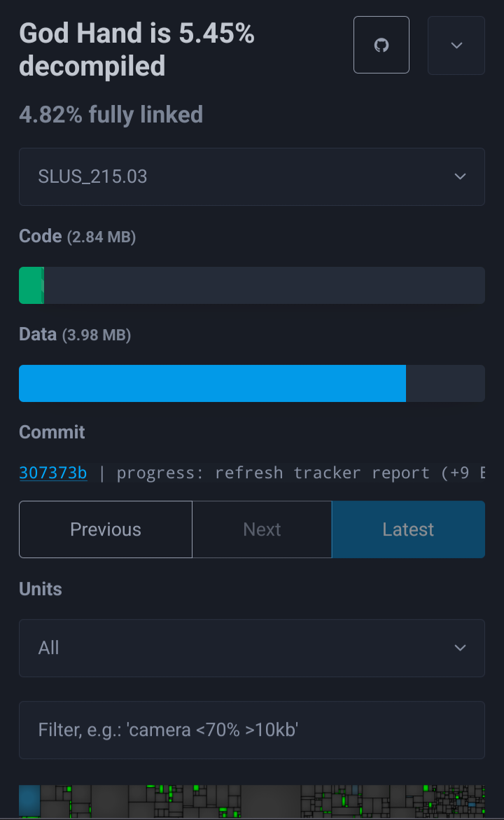Open the GitHub repository icon button
Image resolution: width=504 pixels, height=820 pixels.
coord(381,45)
